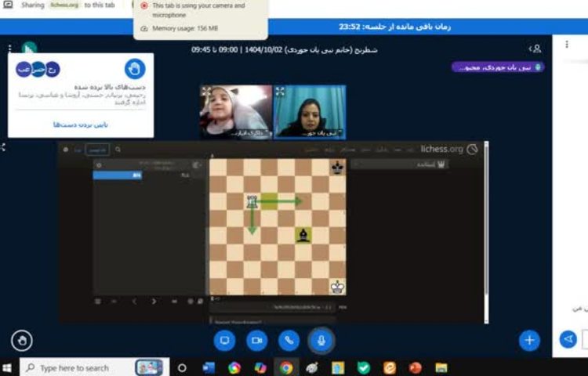Toggle the webcam camera button
The image size is (588, 376).
click(x=257, y=341)
